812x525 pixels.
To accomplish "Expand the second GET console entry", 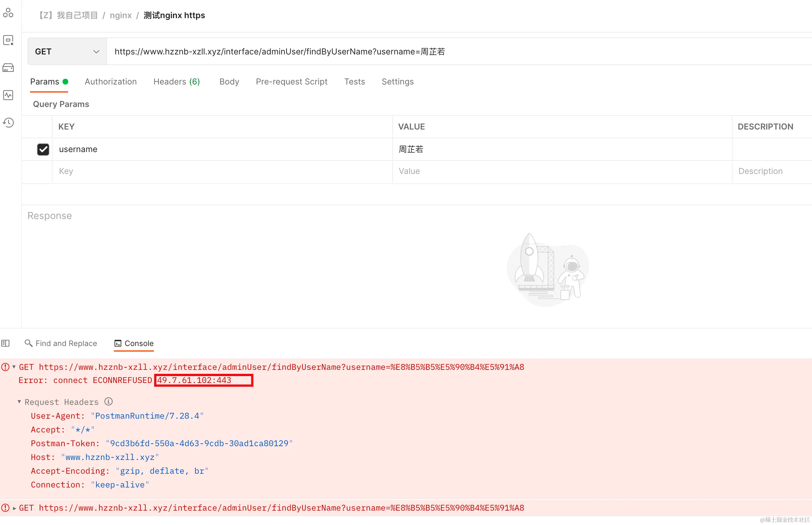I will point(14,508).
